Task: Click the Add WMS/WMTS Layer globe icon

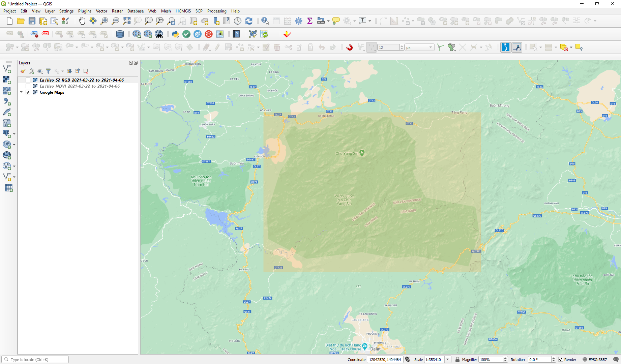Action: [6, 145]
